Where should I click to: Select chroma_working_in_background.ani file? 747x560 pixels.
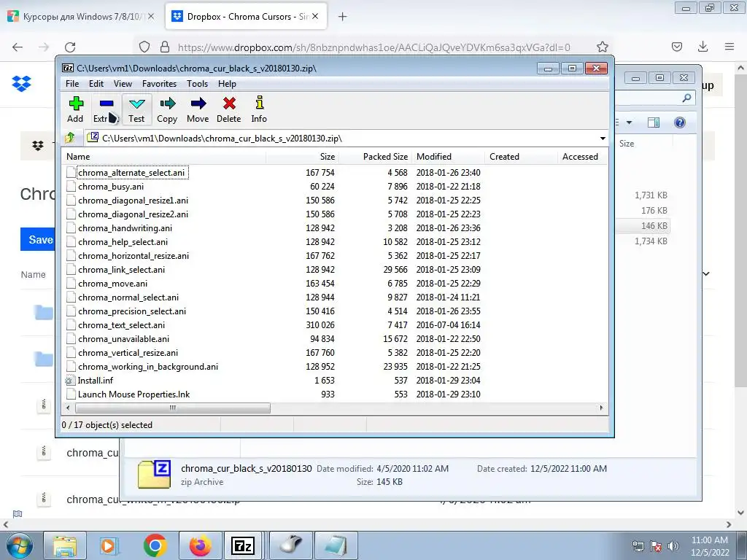147,367
